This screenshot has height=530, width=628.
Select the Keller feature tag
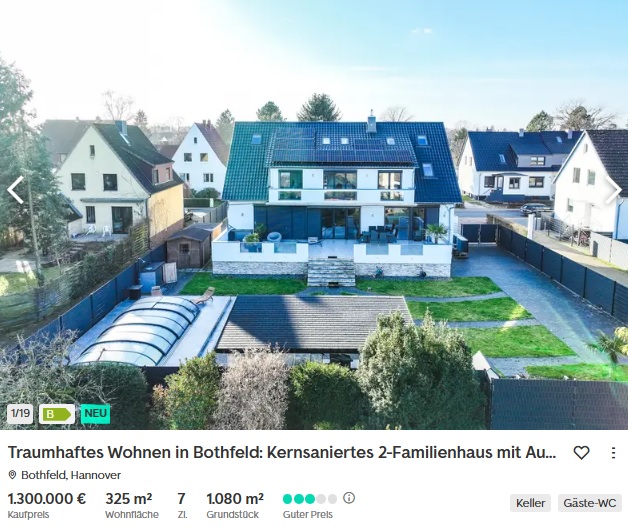point(530,503)
